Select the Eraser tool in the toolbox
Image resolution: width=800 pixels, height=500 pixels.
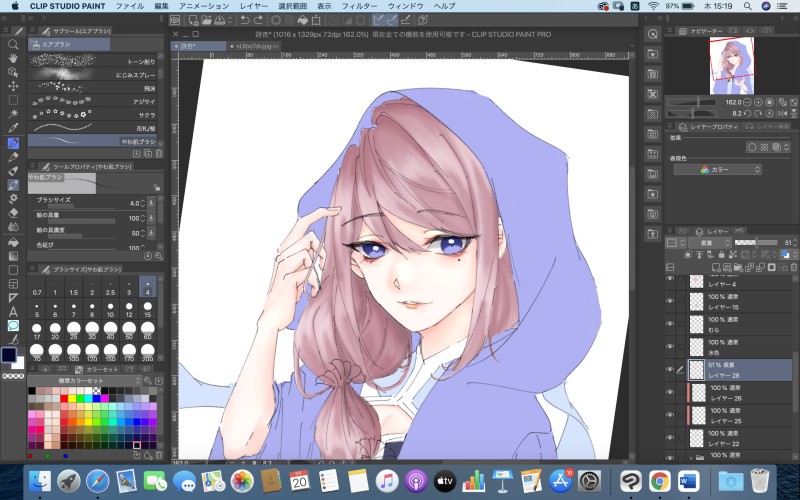pyautogui.click(x=13, y=212)
